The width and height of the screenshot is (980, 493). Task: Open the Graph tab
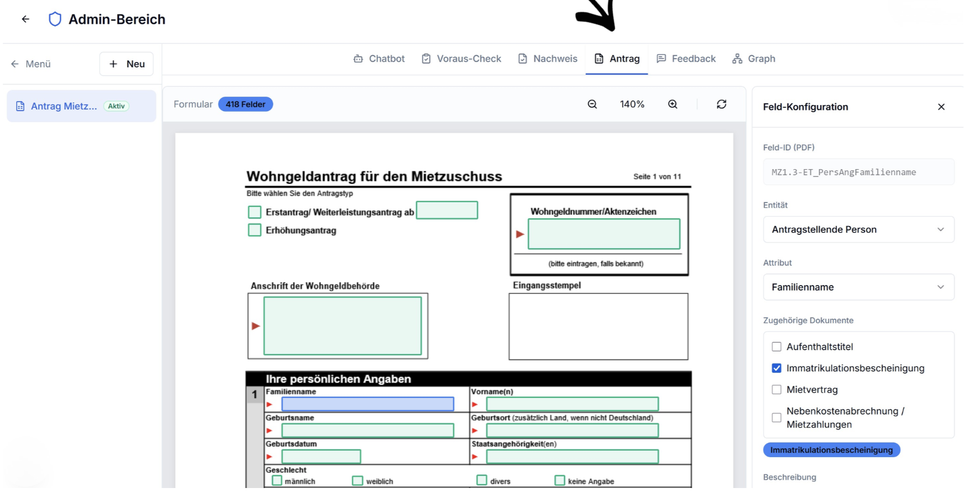(753, 59)
